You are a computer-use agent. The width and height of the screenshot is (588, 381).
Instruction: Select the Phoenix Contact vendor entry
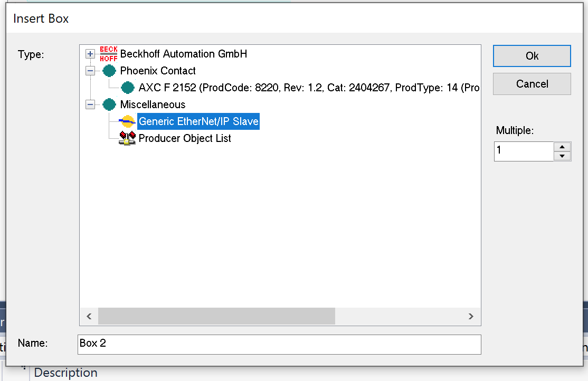(x=158, y=71)
